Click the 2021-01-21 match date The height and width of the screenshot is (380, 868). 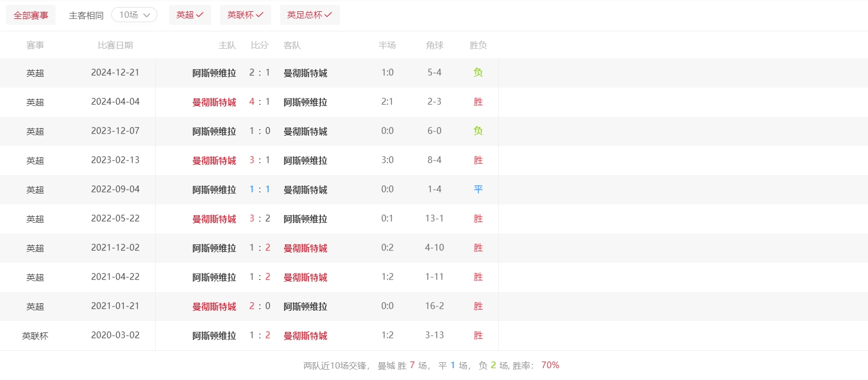click(x=115, y=306)
